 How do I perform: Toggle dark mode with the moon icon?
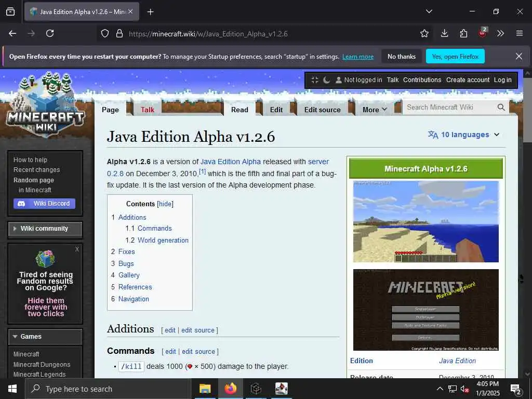tap(326, 80)
